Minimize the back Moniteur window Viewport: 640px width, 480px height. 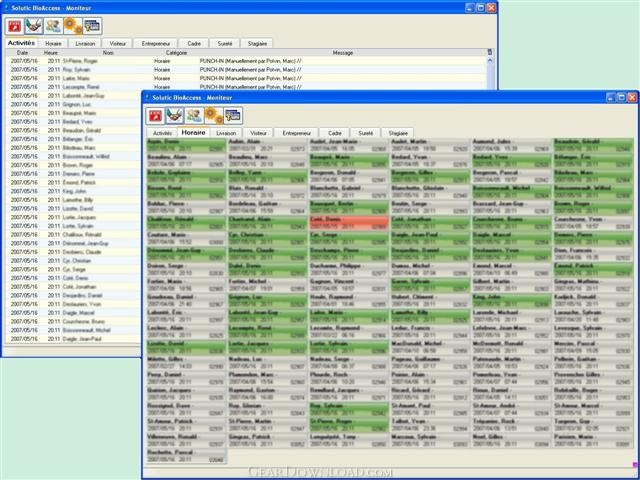(470, 8)
